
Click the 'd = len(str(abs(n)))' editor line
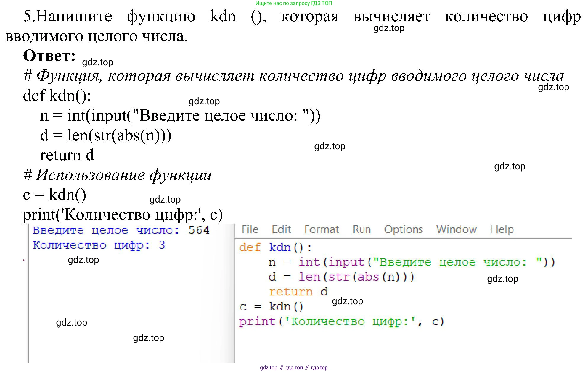[x=342, y=277]
